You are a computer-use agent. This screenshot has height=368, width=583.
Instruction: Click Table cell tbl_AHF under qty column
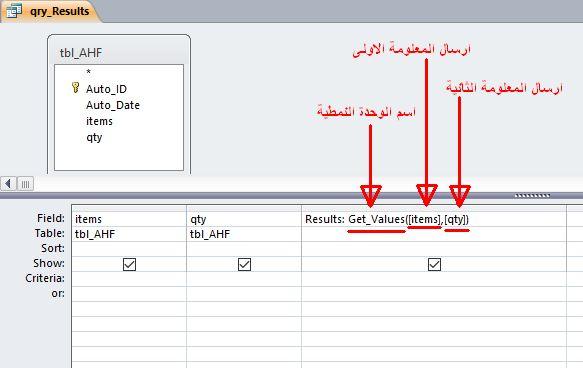click(244, 234)
